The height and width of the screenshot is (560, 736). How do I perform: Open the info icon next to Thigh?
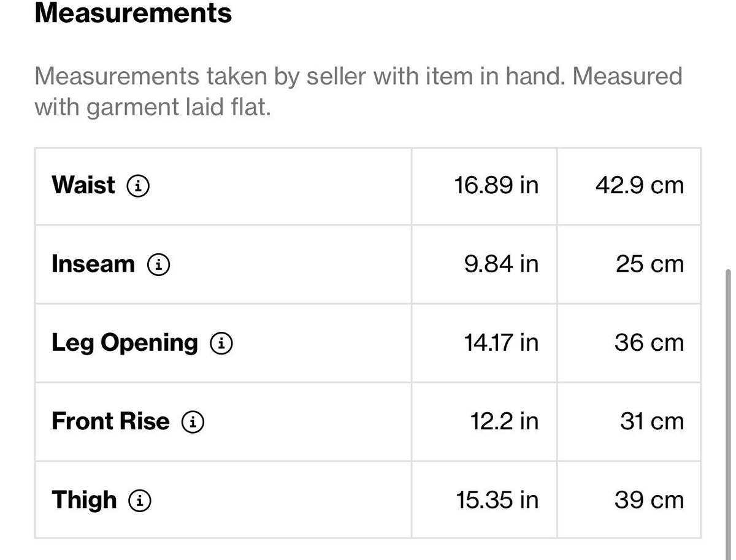coord(140,501)
